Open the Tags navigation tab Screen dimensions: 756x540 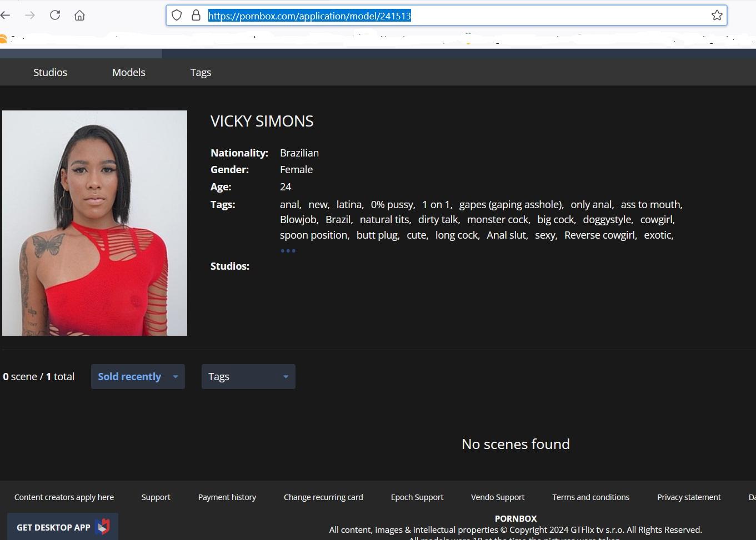[201, 72]
